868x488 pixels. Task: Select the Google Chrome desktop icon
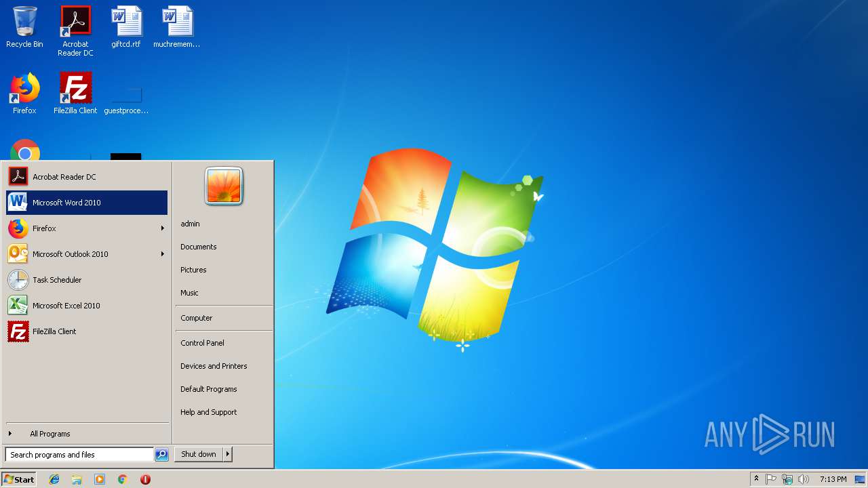click(x=25, y=150)
